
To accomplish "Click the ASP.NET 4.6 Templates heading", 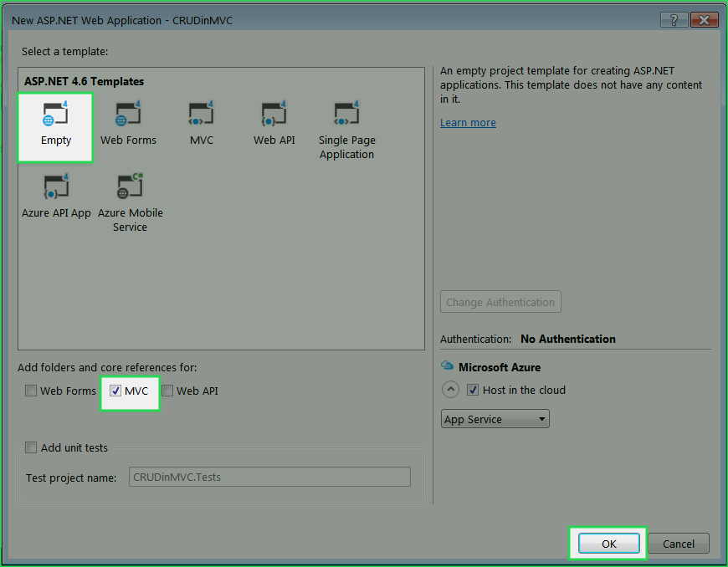I will click(84, 81).
